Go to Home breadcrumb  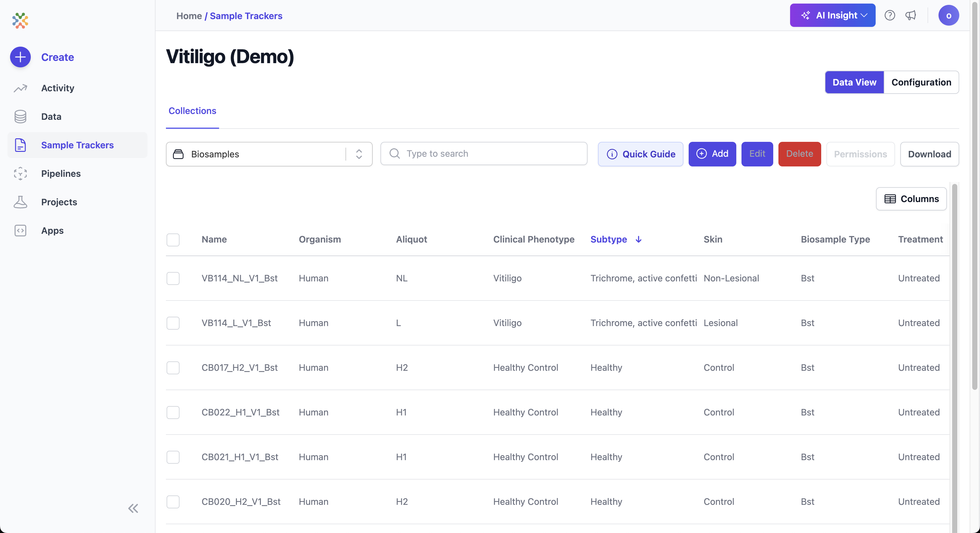189,16
